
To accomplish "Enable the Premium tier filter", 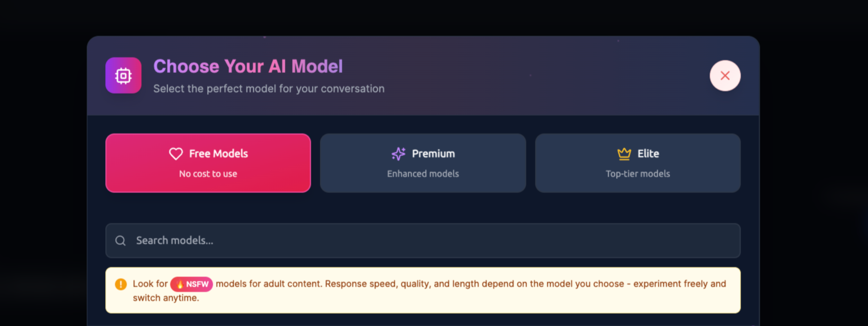I will click(423, 163).
